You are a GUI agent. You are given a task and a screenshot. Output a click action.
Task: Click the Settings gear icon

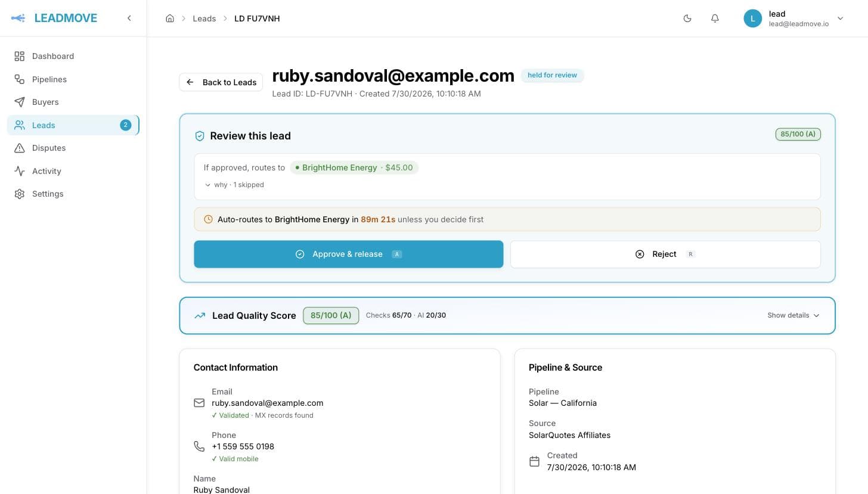(x=20, y=194)
